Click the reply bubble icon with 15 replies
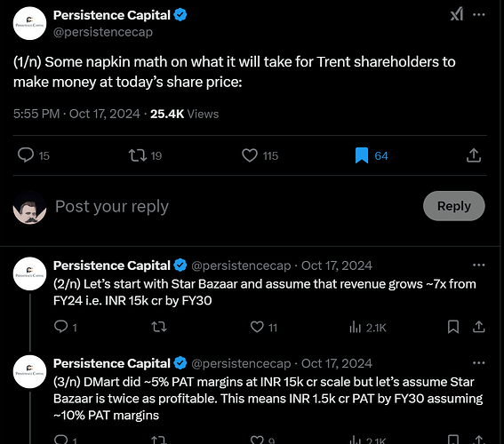504x444 pixels. pos(26,155)
